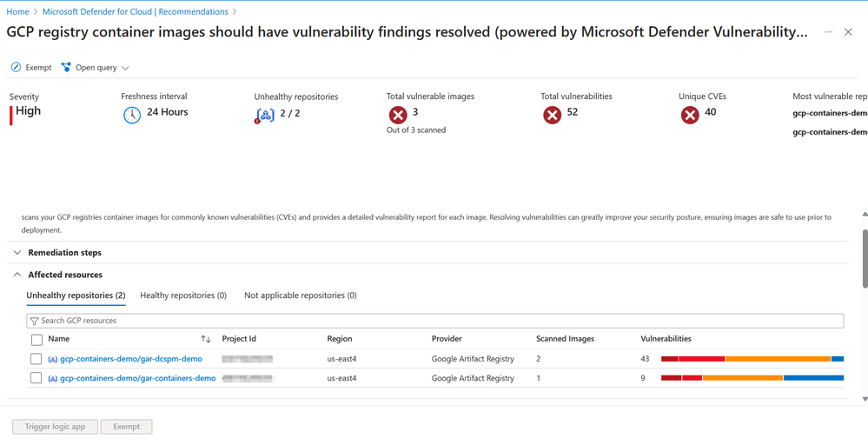The height and width of the screenshot is (445, 868).
Task: Open gcp-containers-demo/gar-containers-demo repository link
Action: pos(138,379)
